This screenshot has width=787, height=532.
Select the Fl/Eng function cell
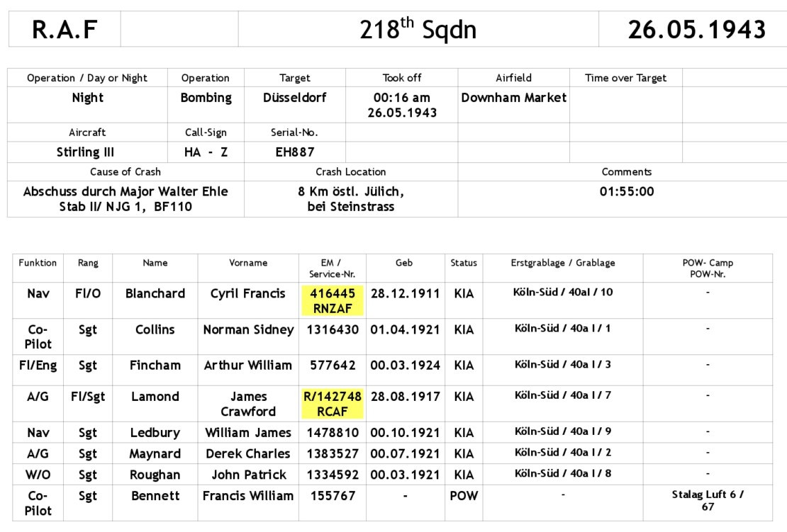pyautogui.click(x=38, y=366)
